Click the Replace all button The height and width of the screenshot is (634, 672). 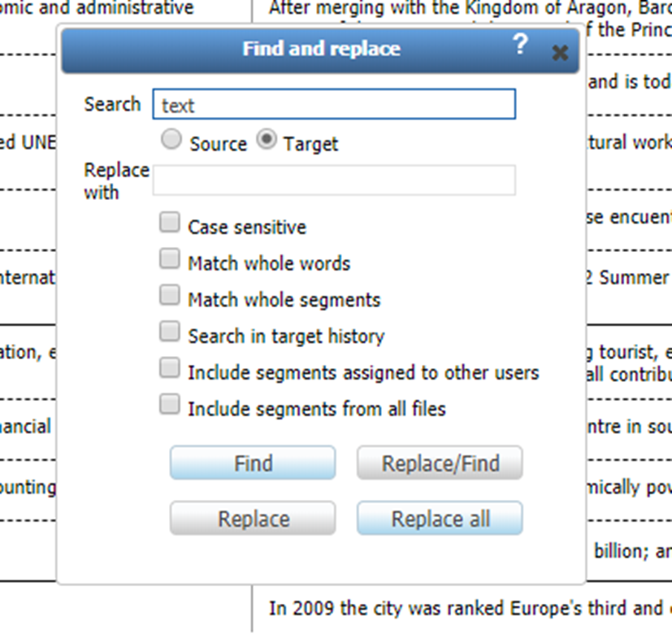pyautogui.click(x=439, y=518)
